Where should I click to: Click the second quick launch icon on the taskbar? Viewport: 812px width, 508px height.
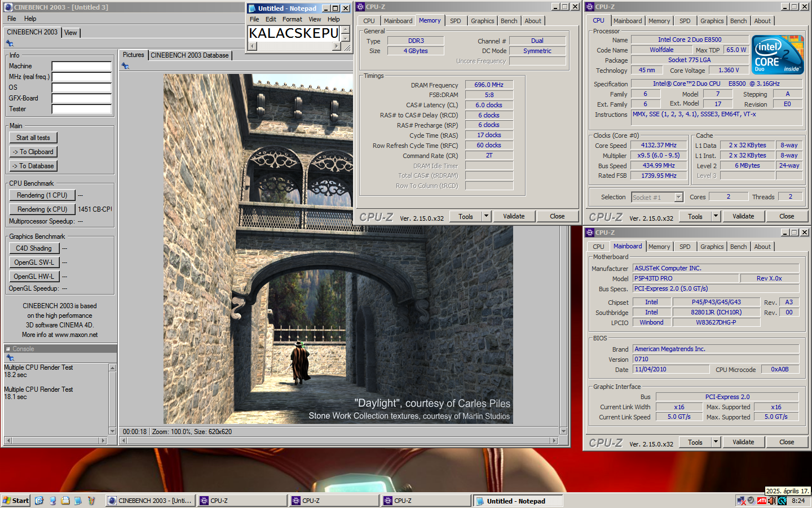pyautogui.click(x=52, y=501)
